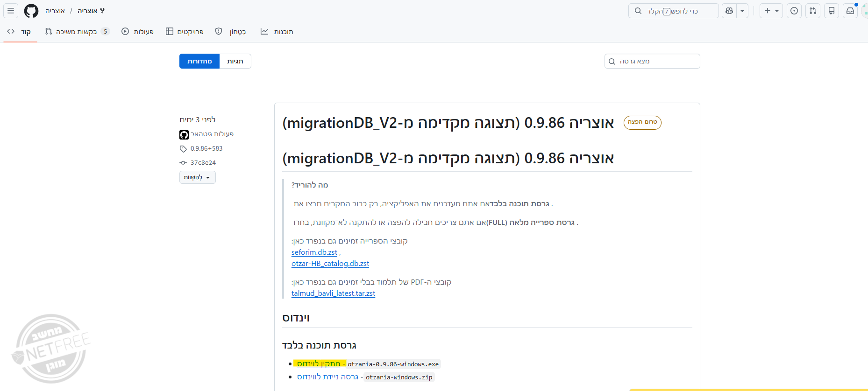Click the pull request count badge 5
The height and width of the screenshot is (391, 868).
coord(105,32)
